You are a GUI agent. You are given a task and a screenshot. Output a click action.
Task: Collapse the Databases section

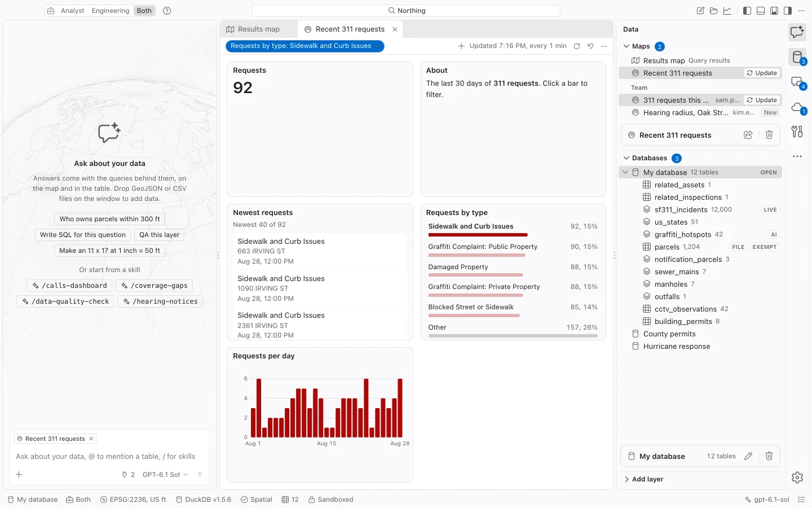626,158
